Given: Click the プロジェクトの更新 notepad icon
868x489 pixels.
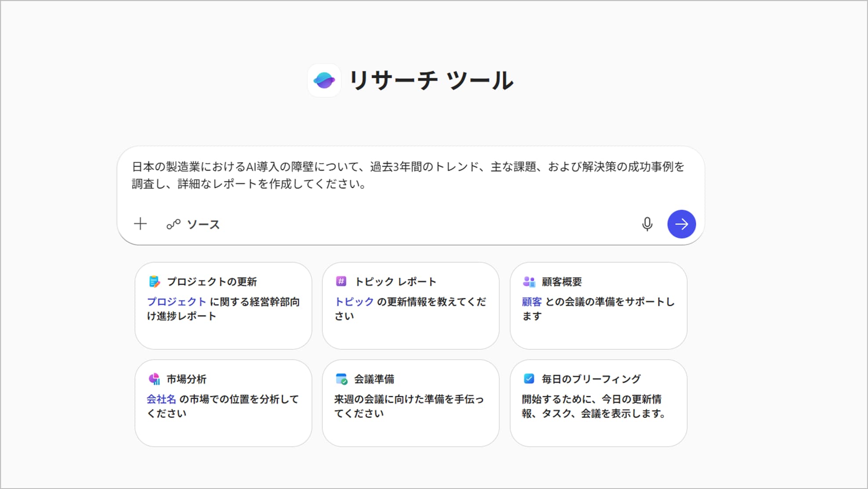Looking at the screenshot, I should click(x=154, y=282).
